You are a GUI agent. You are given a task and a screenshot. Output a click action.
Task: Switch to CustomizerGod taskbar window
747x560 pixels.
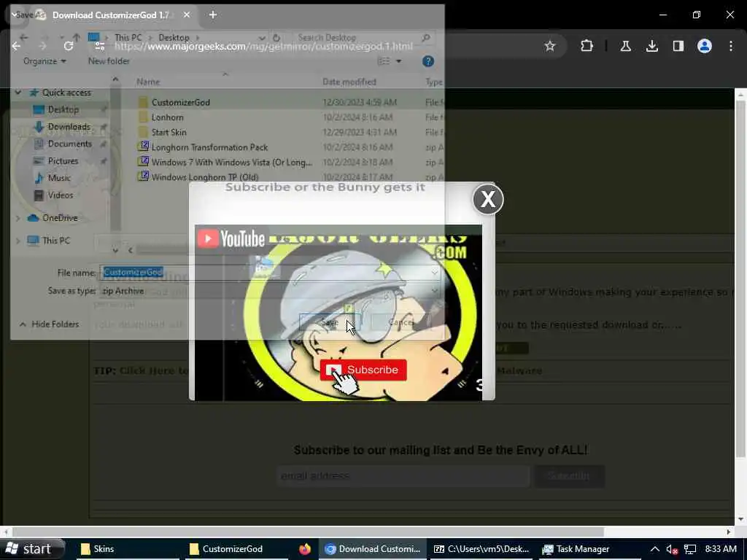[x=236, y=550]
